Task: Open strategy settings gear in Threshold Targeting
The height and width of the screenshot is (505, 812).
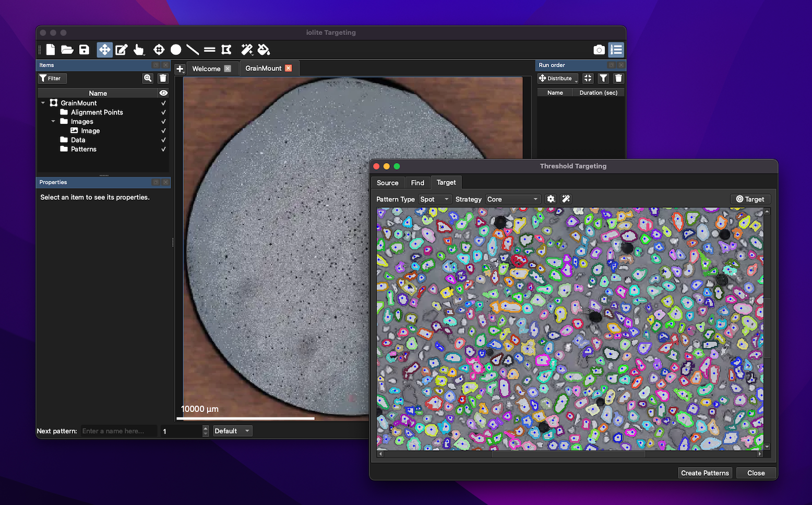Action: [x=551, y=199]
